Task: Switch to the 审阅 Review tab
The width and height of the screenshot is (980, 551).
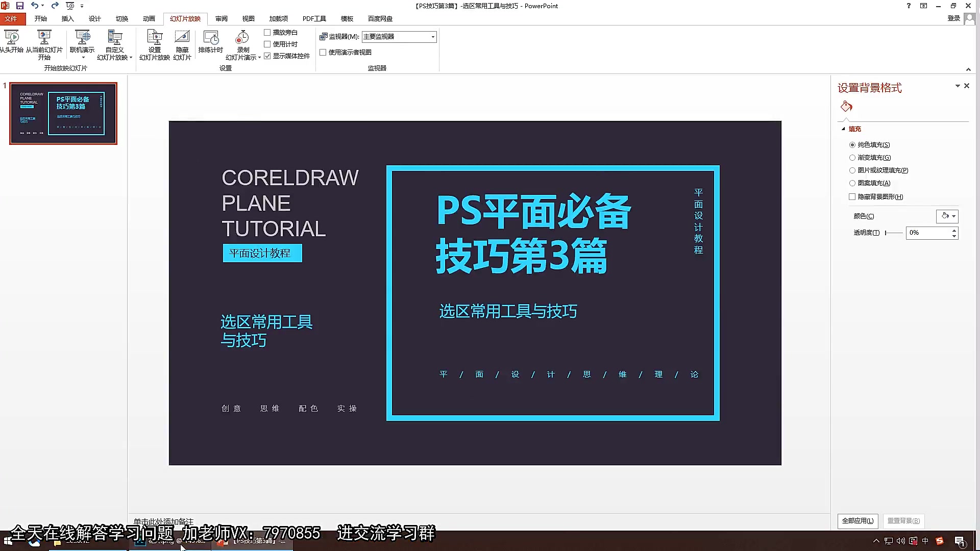Action: click(x=222, y=18)
